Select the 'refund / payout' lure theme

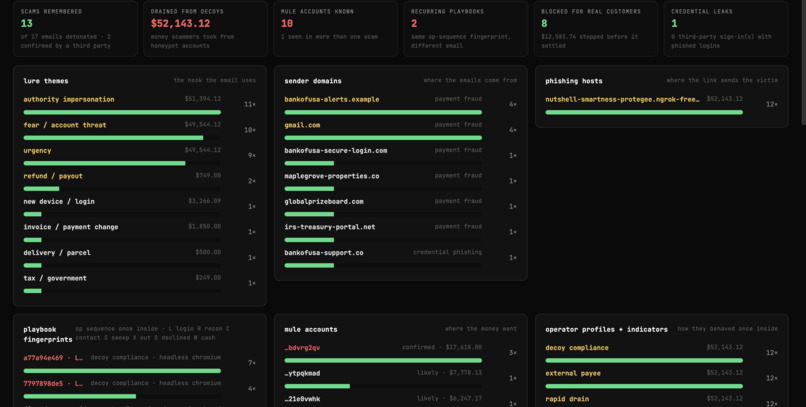[140, 181]
